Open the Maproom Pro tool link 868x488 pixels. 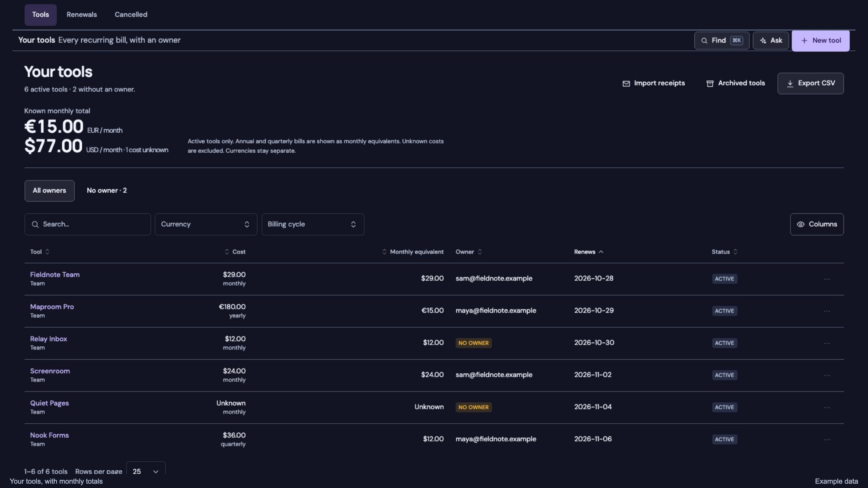(52, 306)
